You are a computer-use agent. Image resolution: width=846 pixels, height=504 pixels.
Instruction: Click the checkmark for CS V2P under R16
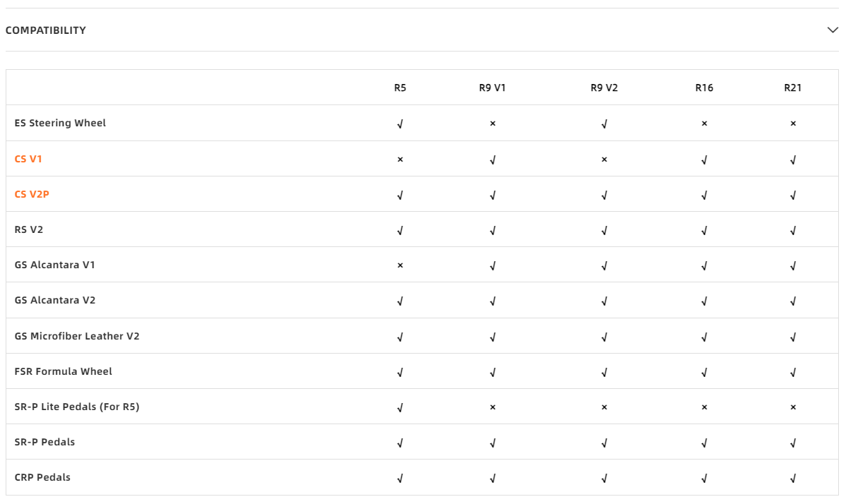(x=704, y=195)
